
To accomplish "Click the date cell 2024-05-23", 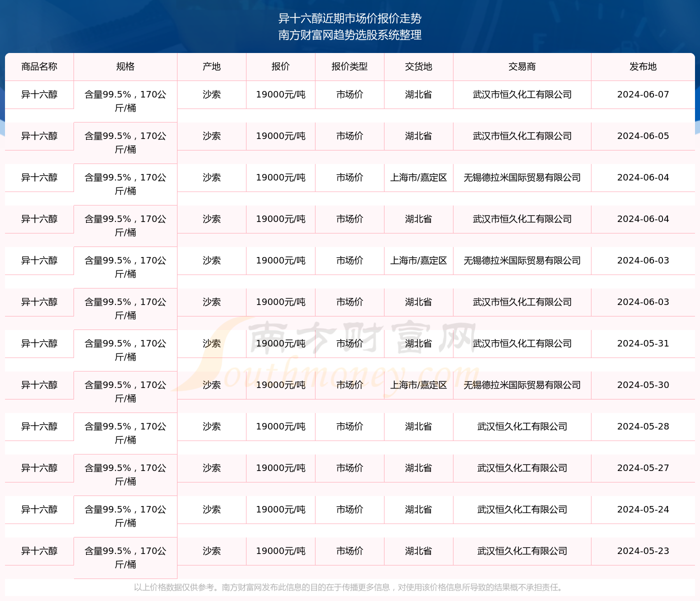I will [643, 551].
